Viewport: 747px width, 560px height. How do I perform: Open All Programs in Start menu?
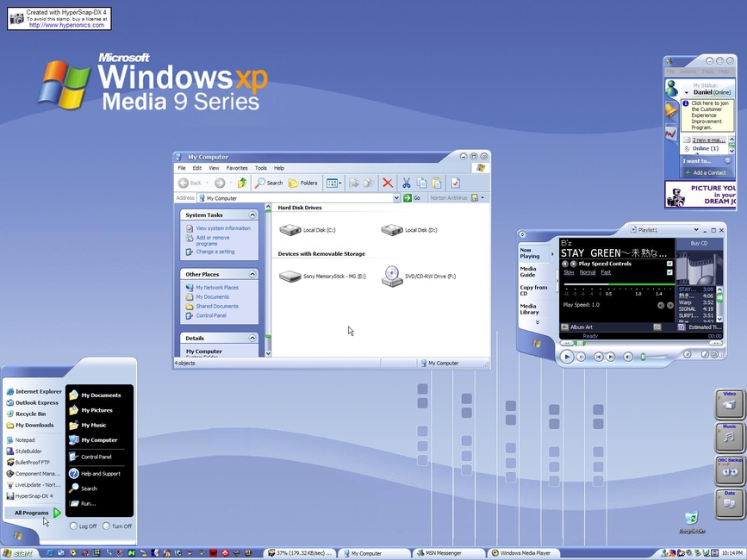34,513
